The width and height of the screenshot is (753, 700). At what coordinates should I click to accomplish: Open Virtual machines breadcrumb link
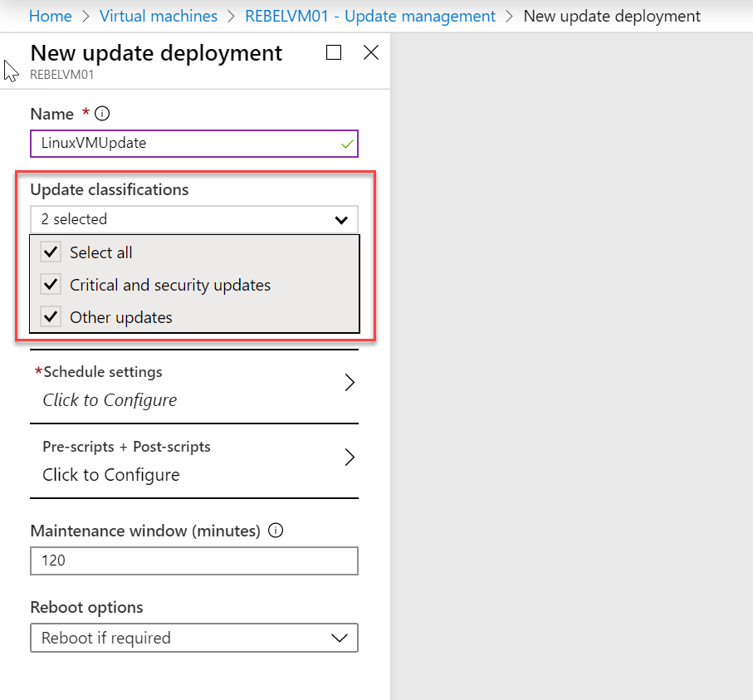[x=159, y=16]
